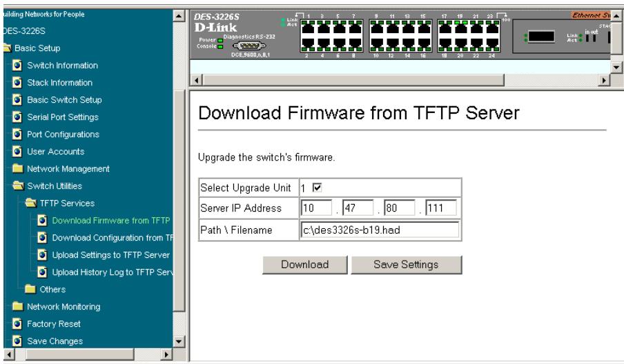Click navigation pane vertical scrollbar thumb
This screenshot has width=624, height=364.
click(x=179, y=201)
